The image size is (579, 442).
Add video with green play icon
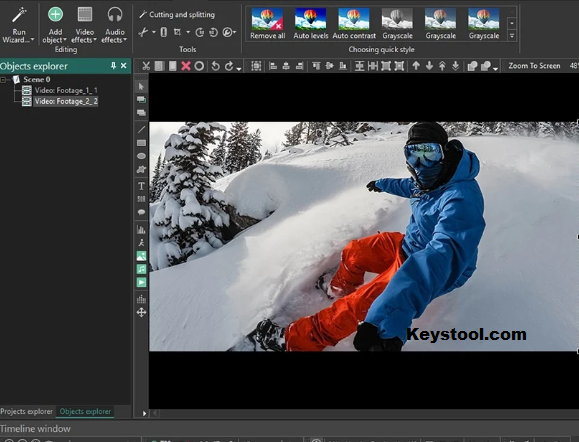pos(141,282)
